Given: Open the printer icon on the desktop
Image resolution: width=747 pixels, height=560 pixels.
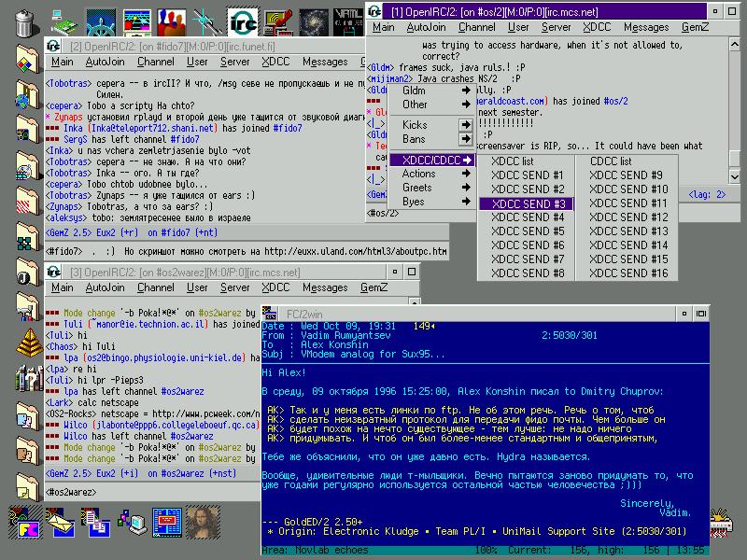Looking at the screenshot, I should pyautogui.click(x=721, y=523).
